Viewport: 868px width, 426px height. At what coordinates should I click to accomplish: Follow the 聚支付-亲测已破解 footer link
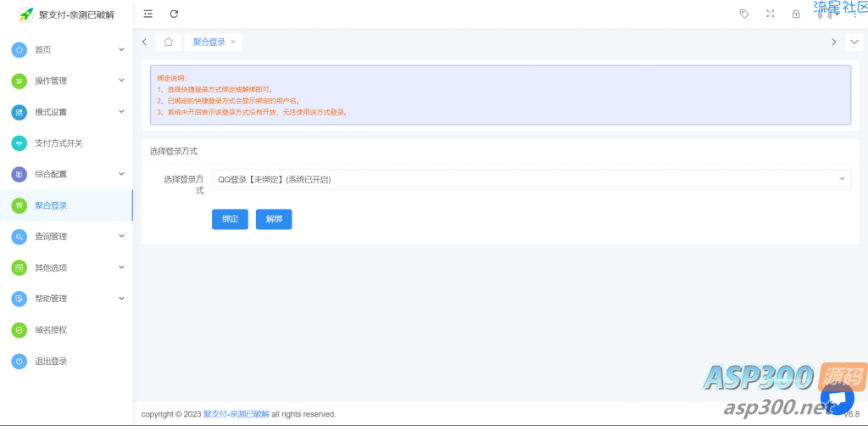pos(236,414)
